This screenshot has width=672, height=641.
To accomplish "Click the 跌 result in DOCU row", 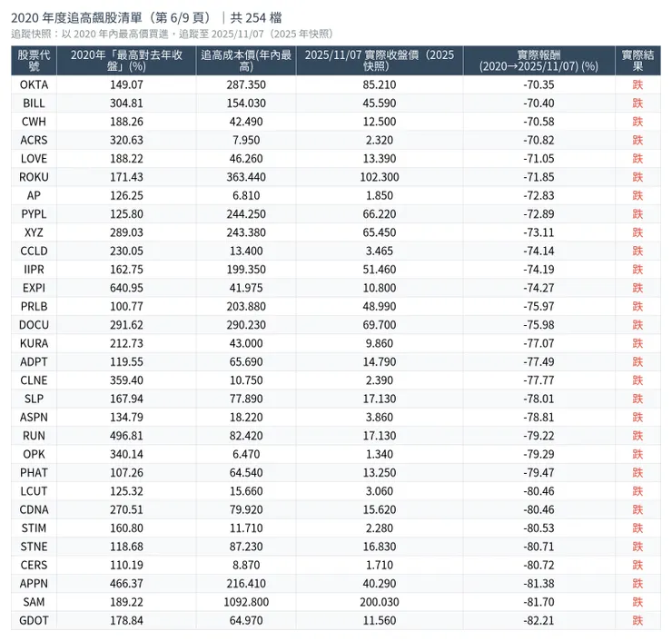I will pos(637,325).
